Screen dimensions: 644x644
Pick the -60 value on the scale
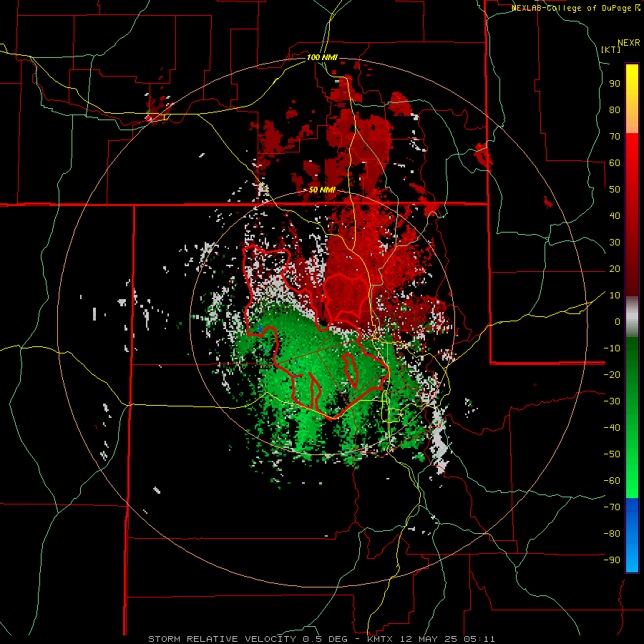(612, 481)
